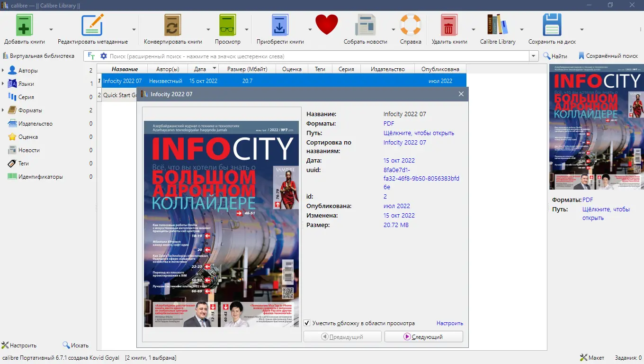Open the Удалить книги dropdown arrow
The height and width of the screenshot is (364, 644).
coord(474,29)
